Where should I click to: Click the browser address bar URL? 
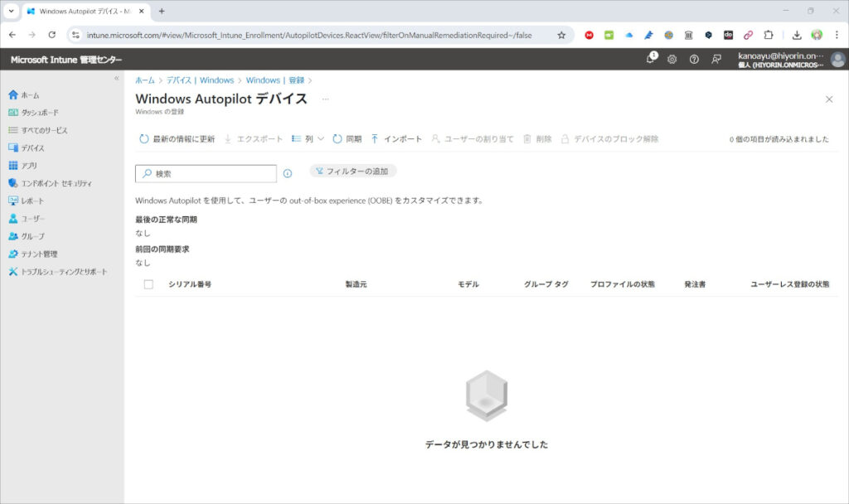pos(309,35)
